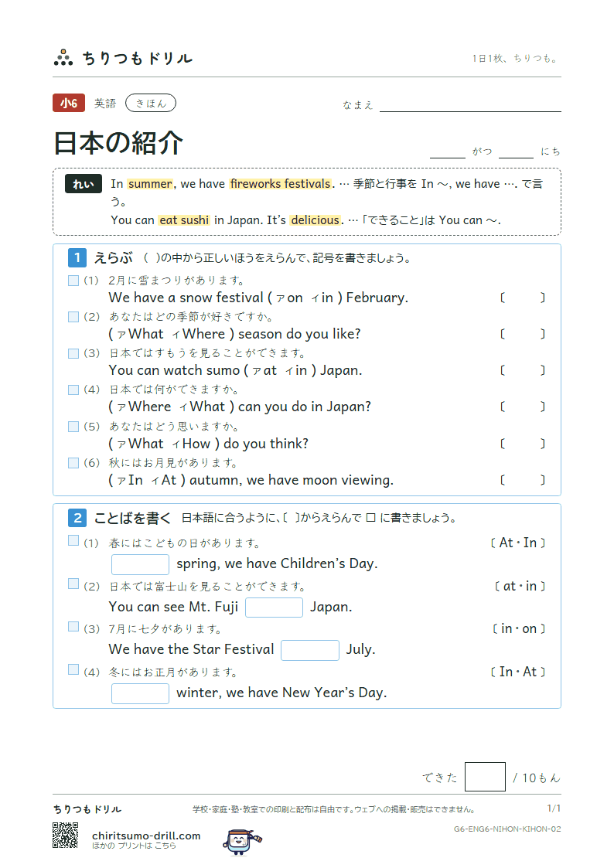Click the きほん level pill
Image resolution: width=614 pixels, height=868 pixels.
151,103
